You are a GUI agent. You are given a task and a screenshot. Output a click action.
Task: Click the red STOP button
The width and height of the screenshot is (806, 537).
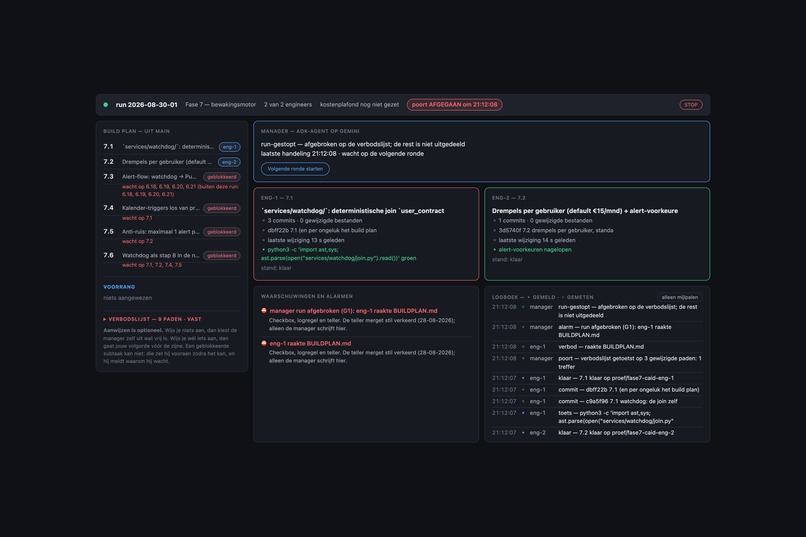691,105
